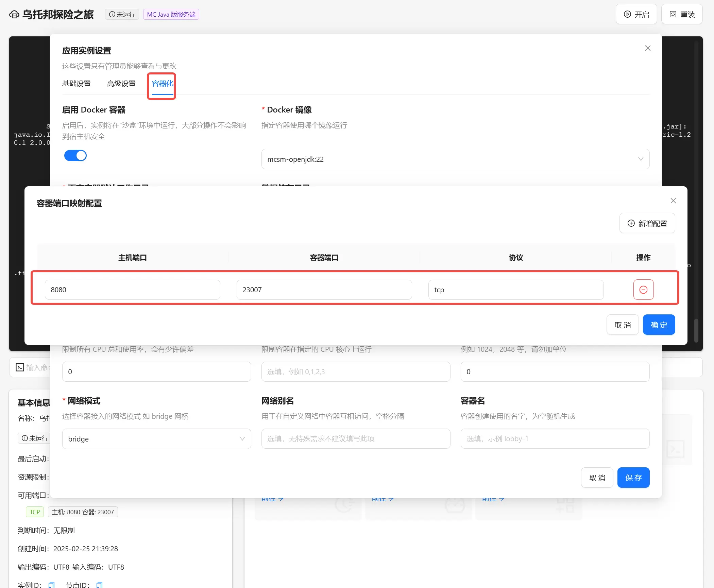Screen dimensions: 714x588
Task: Switch to the 基础设置 tab
Action: point(76,84)
